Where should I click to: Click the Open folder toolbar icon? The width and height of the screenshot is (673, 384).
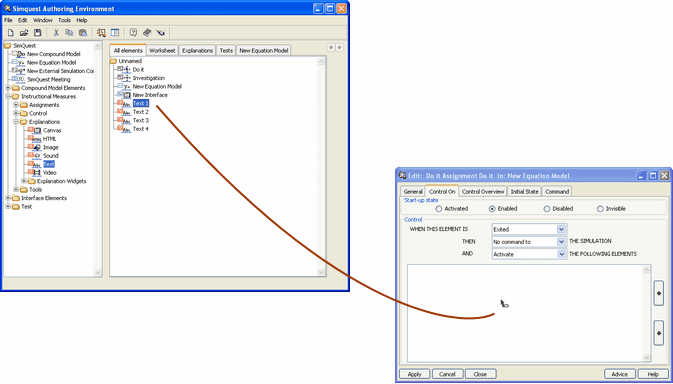coord(24,33)
